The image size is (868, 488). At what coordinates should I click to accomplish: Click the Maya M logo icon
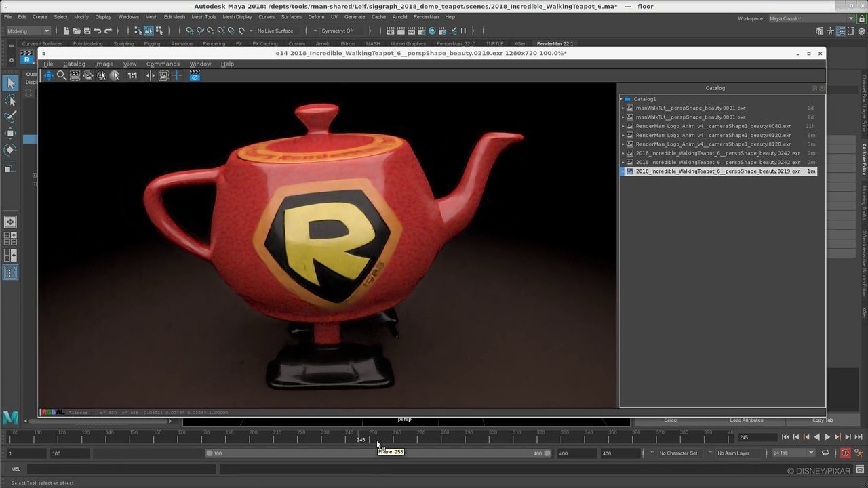[x=10, y=418]
